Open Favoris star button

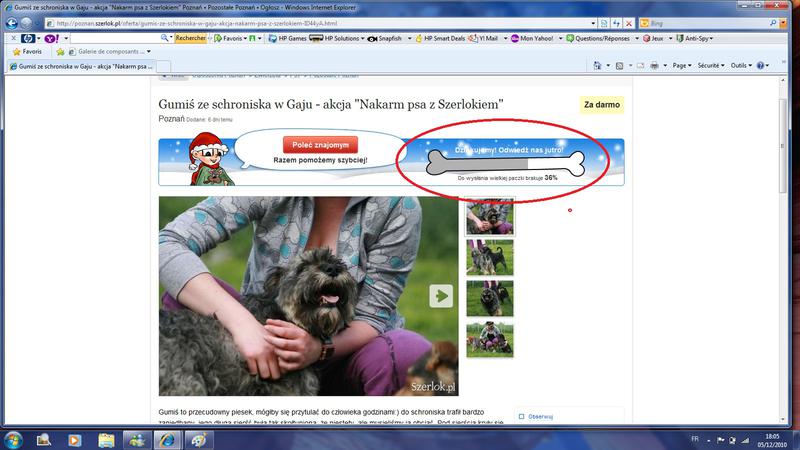point(27,51)
